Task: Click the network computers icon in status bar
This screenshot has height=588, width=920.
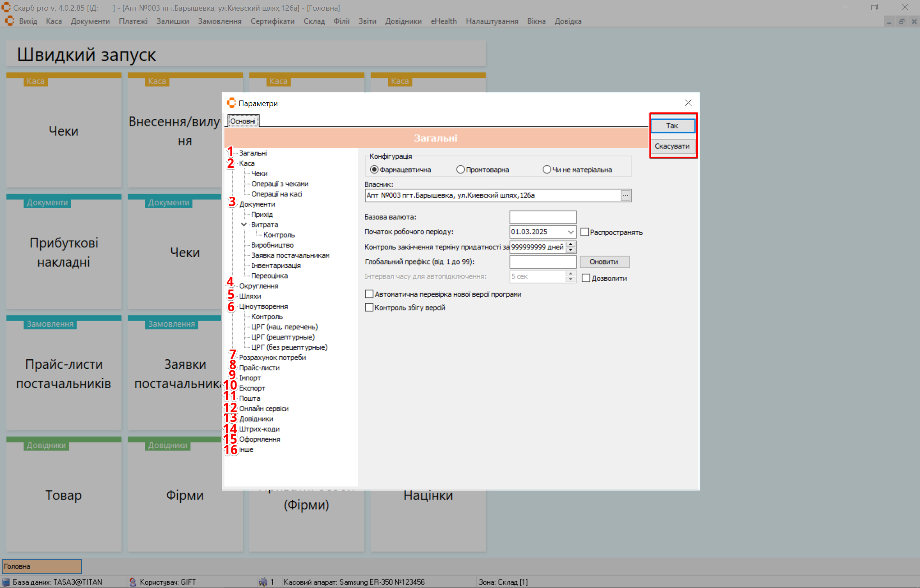Action: pos(263,582)
